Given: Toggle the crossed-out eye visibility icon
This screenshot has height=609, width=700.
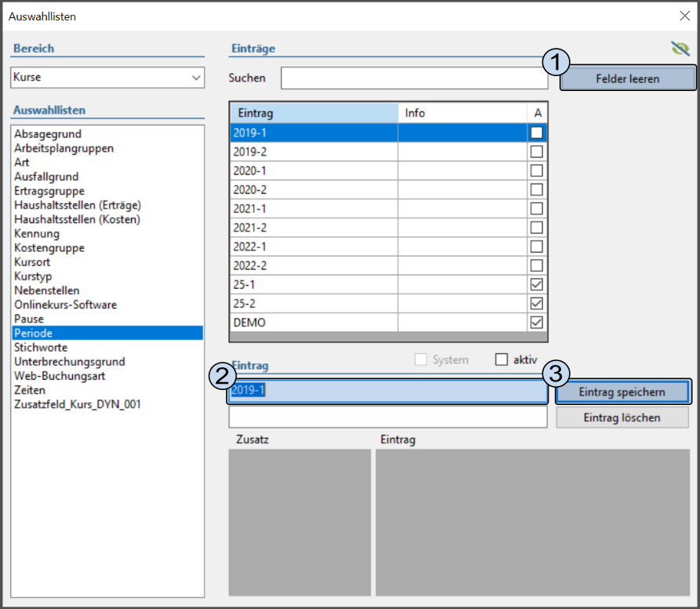Looking at the screenshot, I should point(680,48).
